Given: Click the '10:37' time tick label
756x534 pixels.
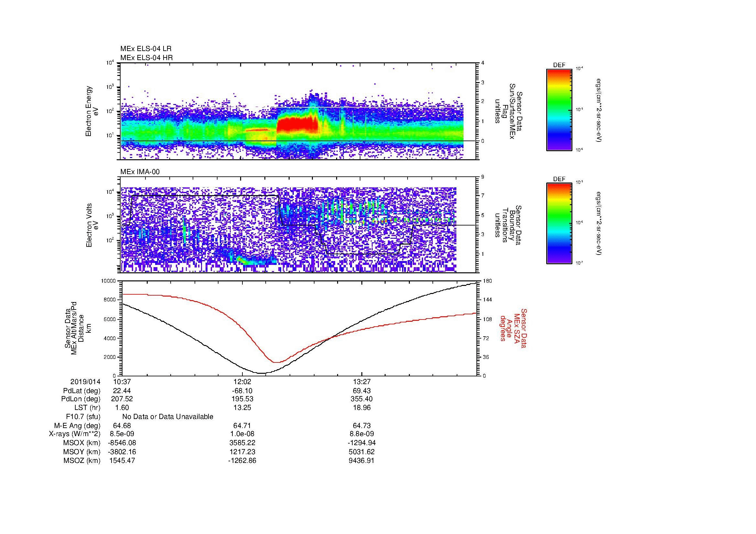Looking at the screenshot, I should tap(122, 382).
